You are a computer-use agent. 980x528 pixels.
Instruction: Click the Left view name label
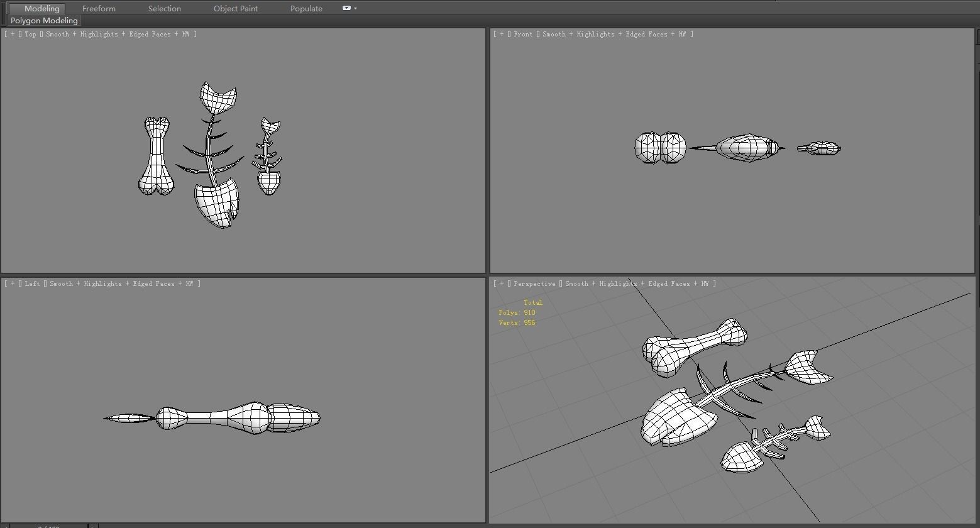tap(32, 283)
